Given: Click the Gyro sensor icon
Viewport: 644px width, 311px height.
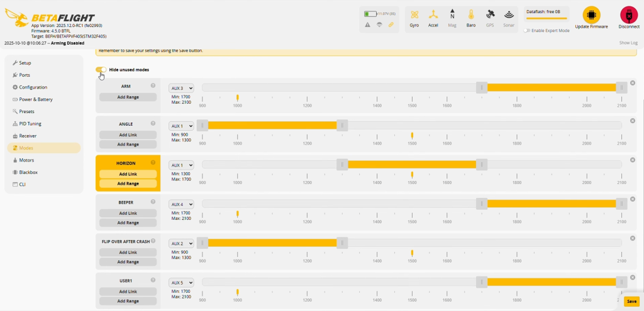Looking at the screenshot, I should (x=414, y=14).
